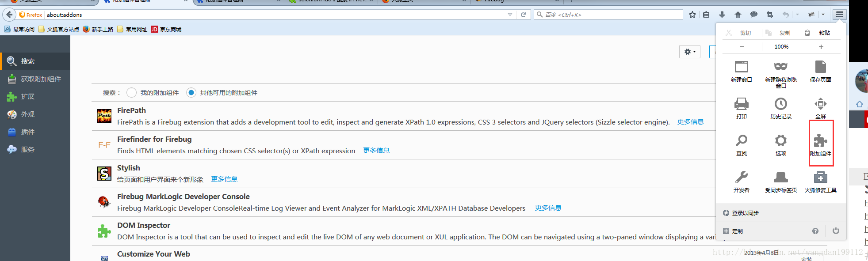The height and width of the screenshot is (261, 868).
Task: Switch to 扩展 extensions category
Action: click(x=35, y=97)
